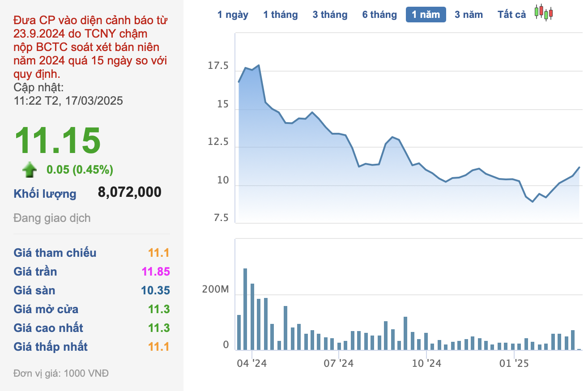Viewport: 588px width, 391px height.
Task: Click the '07 '24' x-axis date label
Action: 339,363
